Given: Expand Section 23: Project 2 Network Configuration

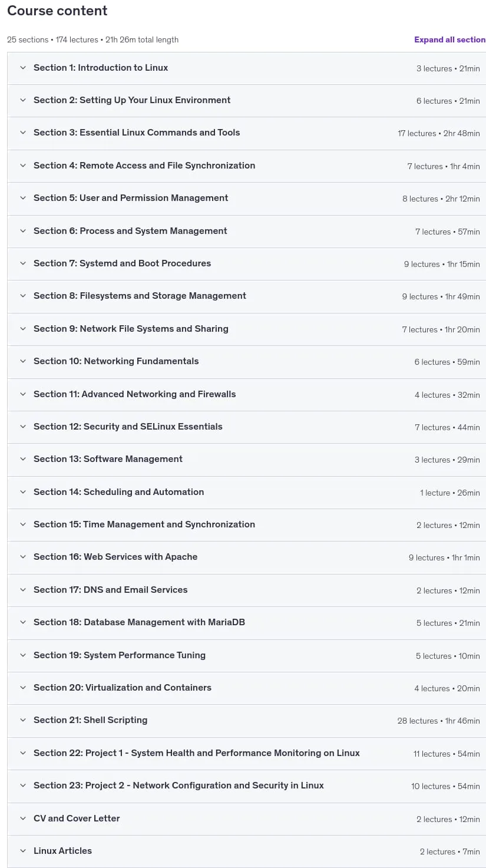Looking at the screenshot, I should [246, 786].
